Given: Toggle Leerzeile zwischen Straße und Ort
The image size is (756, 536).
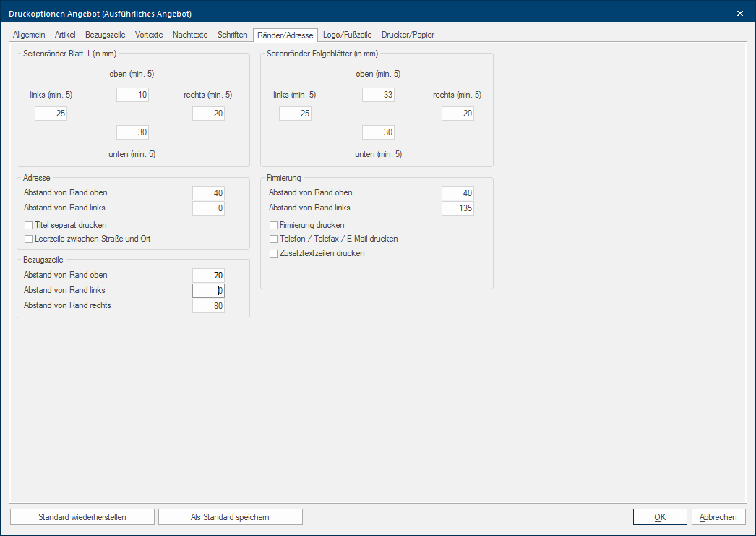Looking at the screenshot, I should [29, 239].
